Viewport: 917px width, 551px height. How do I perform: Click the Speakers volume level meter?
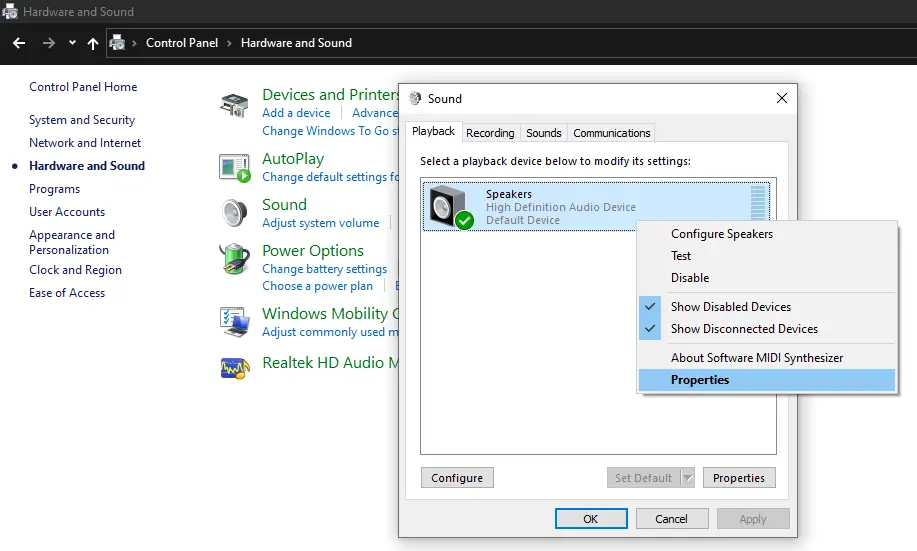coord(758,203)
